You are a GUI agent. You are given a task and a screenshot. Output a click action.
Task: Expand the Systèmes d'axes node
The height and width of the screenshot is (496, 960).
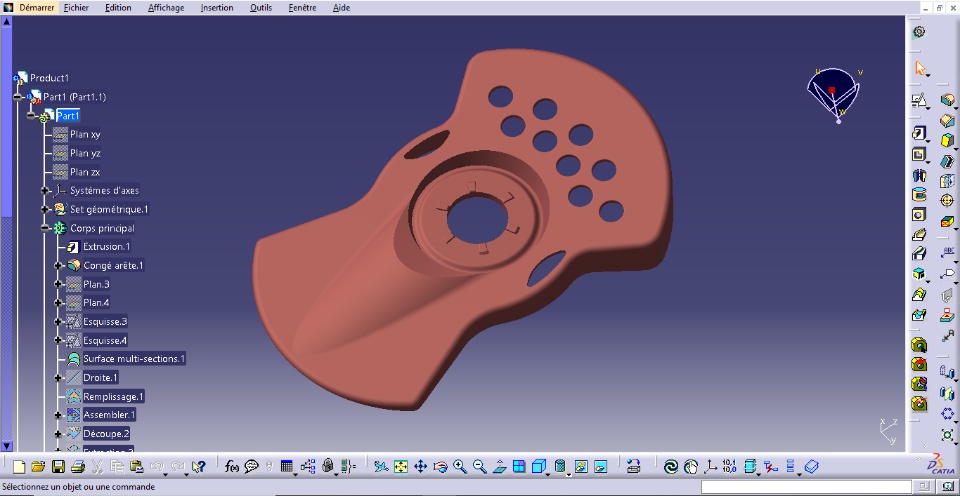[45, 190]
